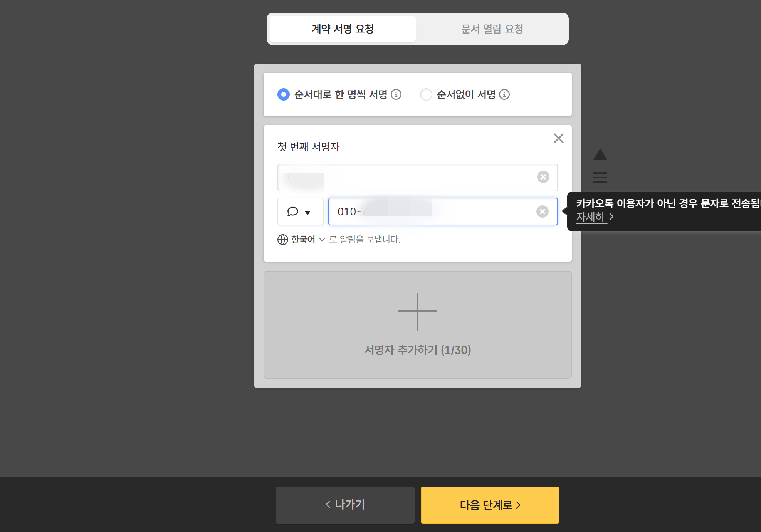Remove first signer with X icon
This screenshot has width=761, height=532.
[x=558, y=138]
